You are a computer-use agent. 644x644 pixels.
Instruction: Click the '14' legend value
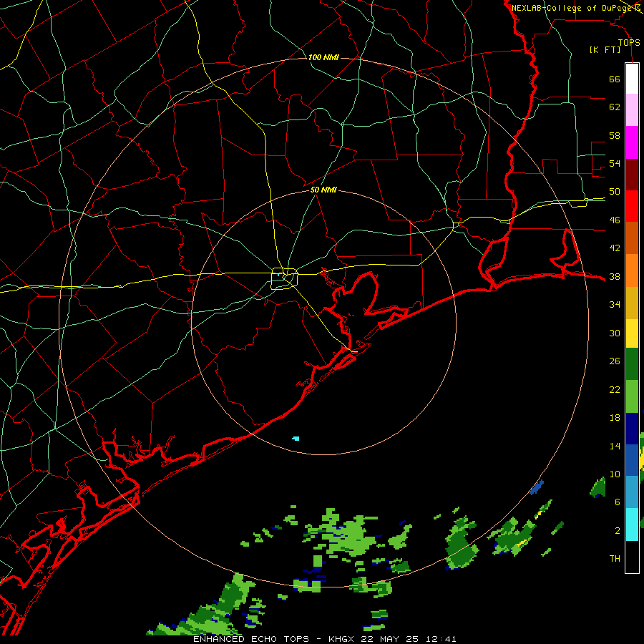(x=615, y=446)
